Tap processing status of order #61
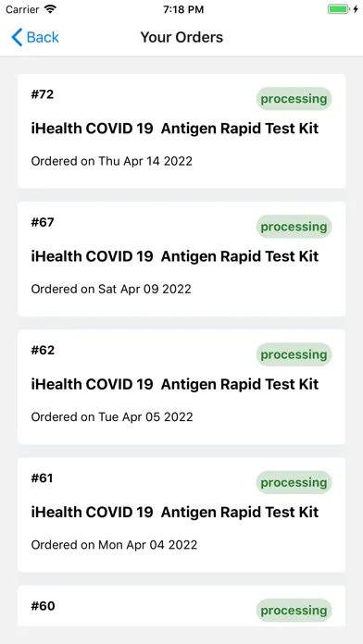 294,483
